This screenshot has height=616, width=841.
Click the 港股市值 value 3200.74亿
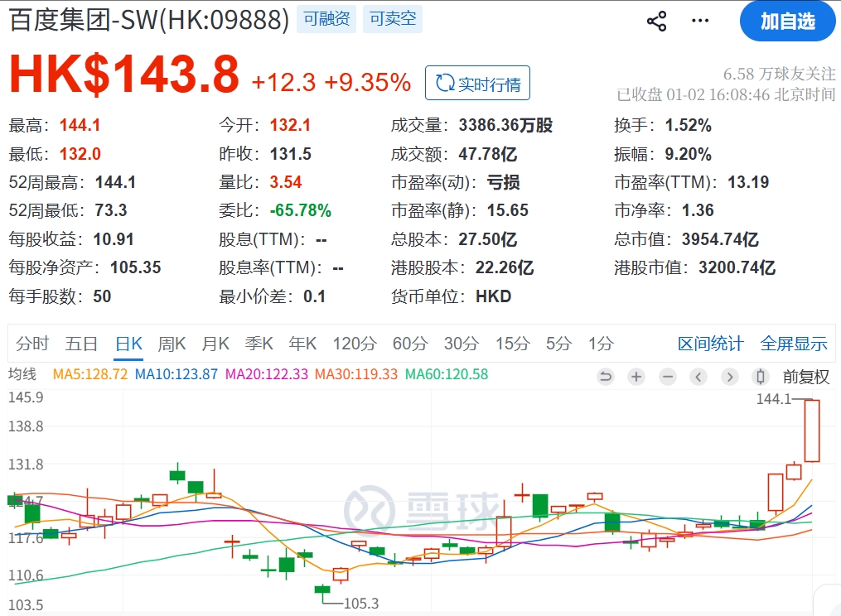[737, 267]
